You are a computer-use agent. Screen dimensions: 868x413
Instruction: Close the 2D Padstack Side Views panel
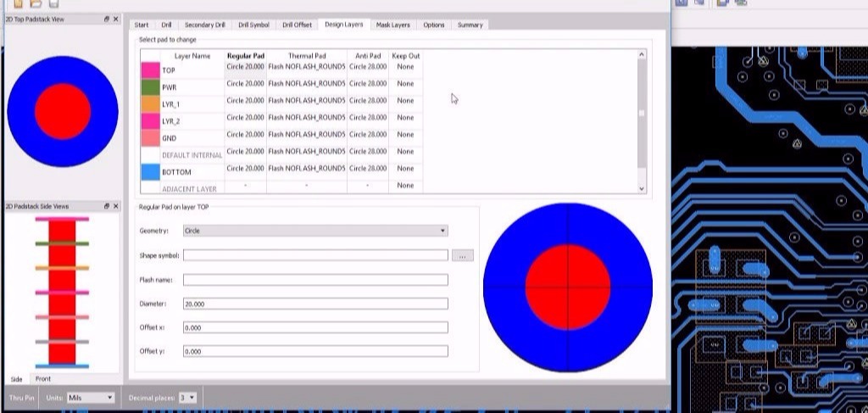click(117, 206)
